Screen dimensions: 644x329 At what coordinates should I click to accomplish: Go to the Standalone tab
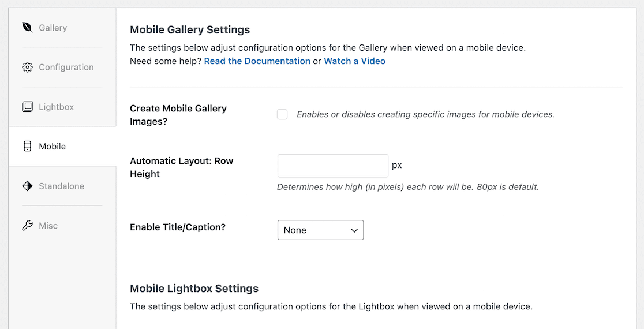tap(62, 186)
